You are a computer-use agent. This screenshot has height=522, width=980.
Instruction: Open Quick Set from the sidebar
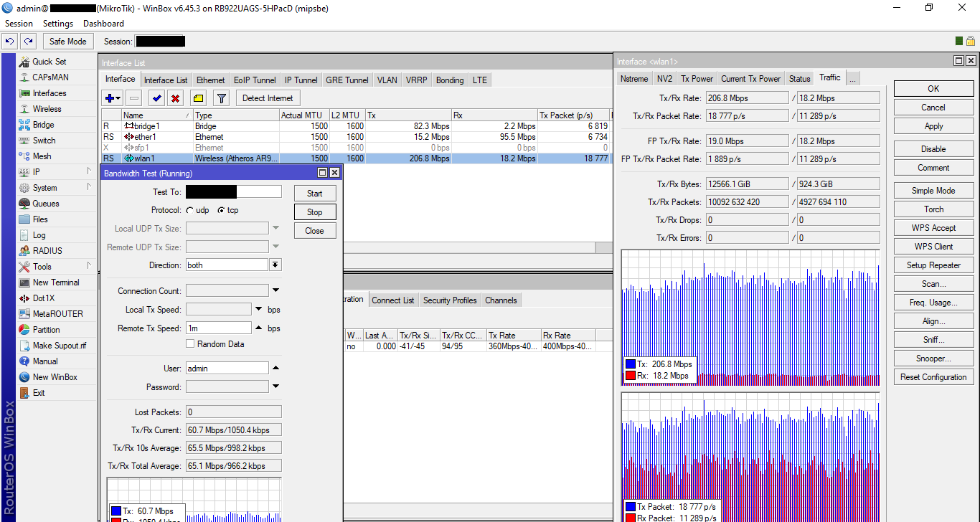49,62
